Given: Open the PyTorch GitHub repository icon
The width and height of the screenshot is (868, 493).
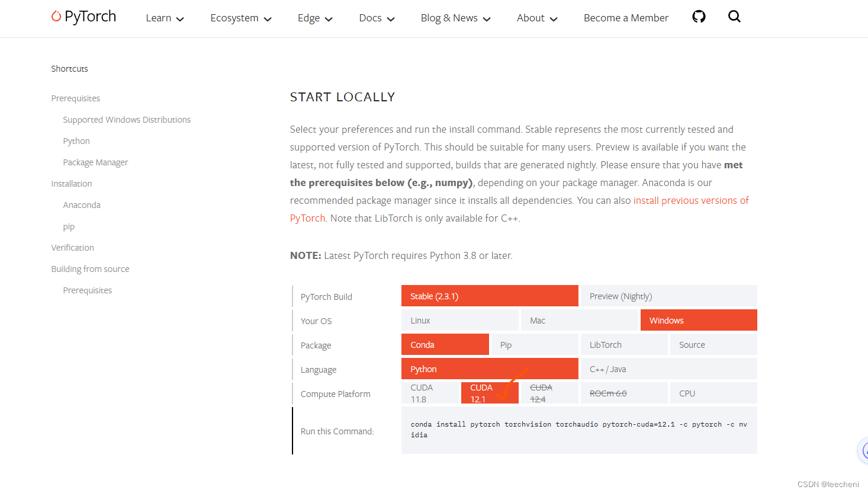Looking at the screenshot, I should point(699,17).
